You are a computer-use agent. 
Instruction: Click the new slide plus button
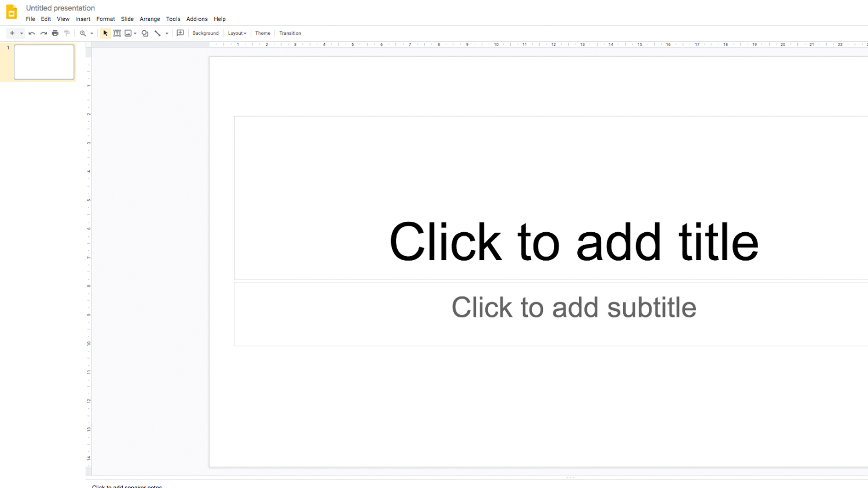(x=12, y=33)
